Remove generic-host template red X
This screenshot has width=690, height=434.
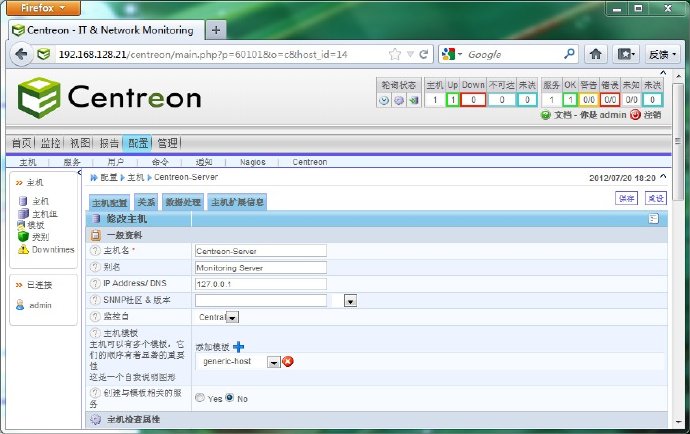point(288,361)
